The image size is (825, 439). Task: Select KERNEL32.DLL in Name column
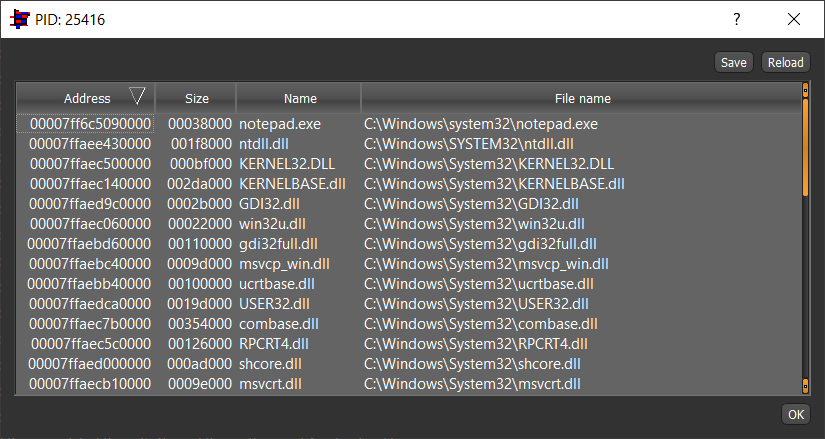287,164
